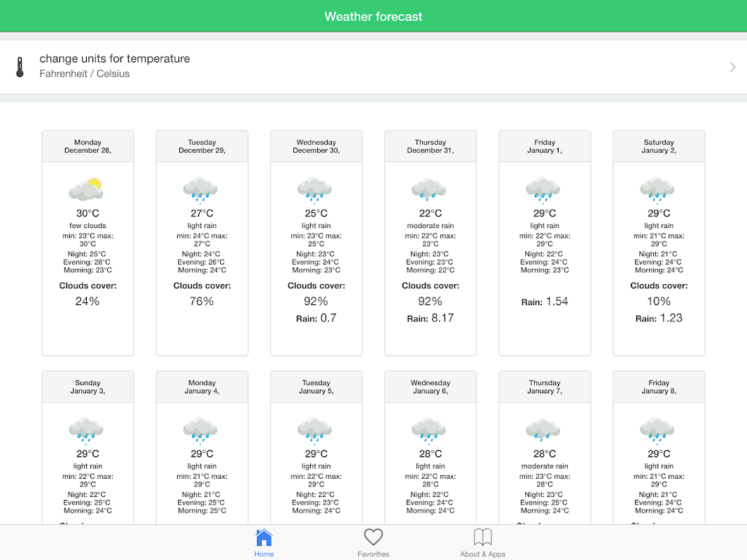The width and height of the screenshot is (747, 560).
Task: Click the Sunday January 3 header
Action: 88,386
